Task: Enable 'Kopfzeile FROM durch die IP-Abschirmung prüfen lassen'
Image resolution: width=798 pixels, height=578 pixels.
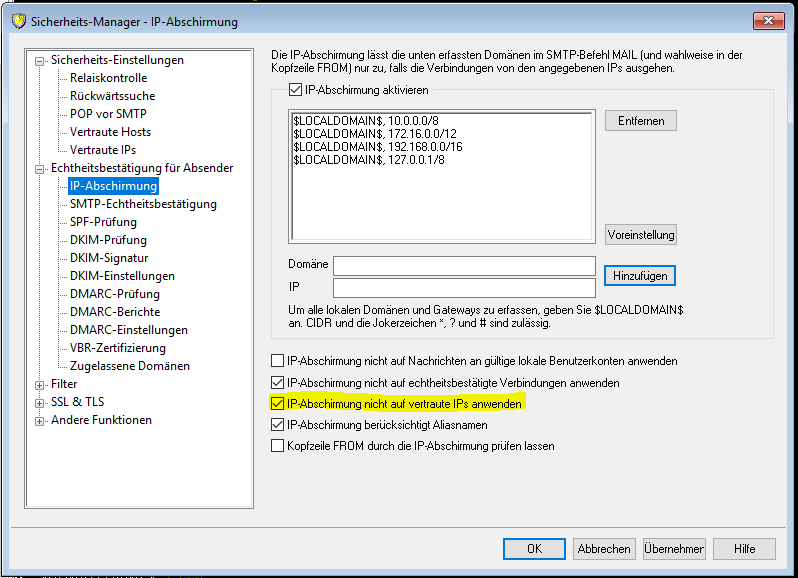Action: point(278,446)
